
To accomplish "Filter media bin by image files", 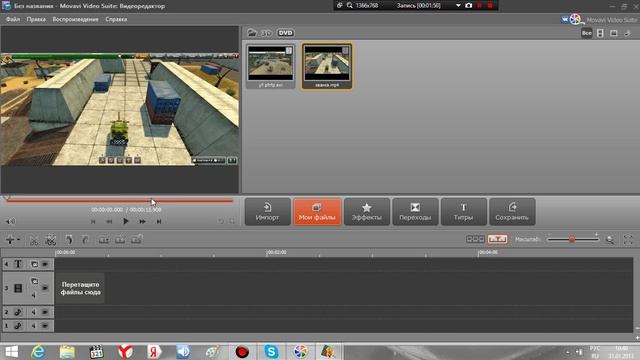I will [614, 33].
